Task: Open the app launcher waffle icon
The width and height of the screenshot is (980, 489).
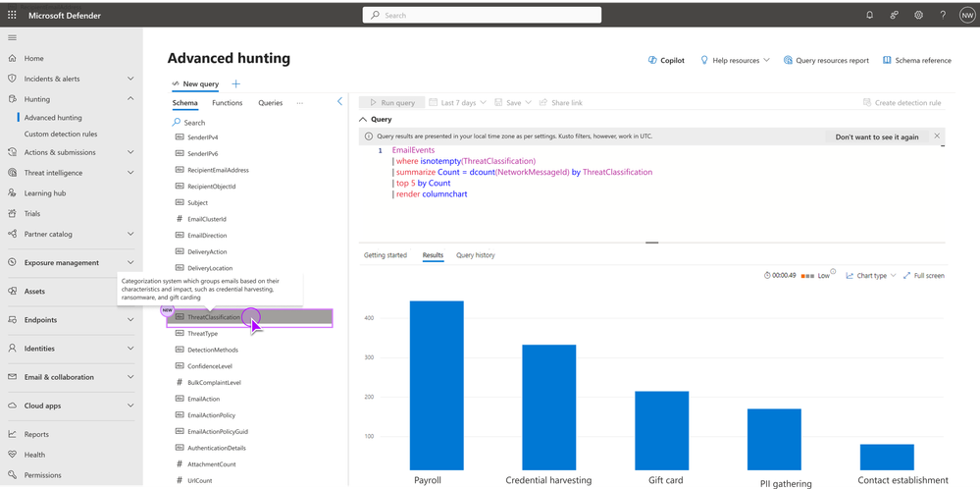Action: click(x=12, y=15)
